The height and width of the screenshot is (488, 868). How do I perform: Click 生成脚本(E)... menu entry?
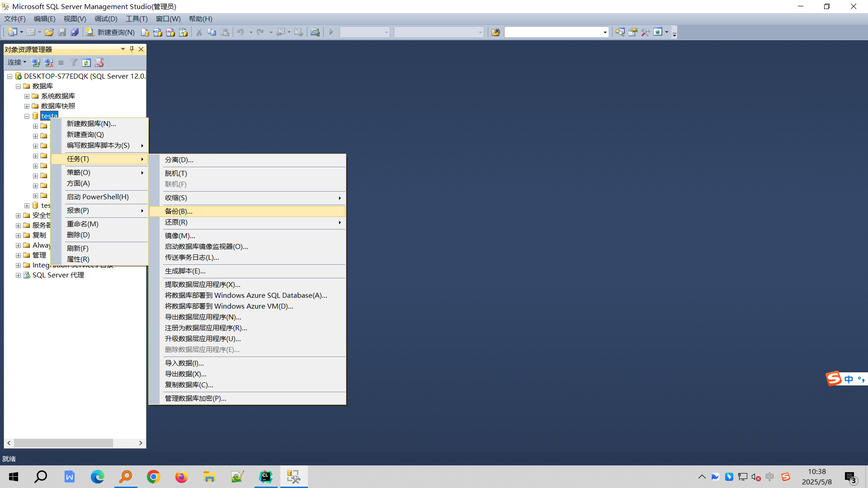click(x=185, y=271)
